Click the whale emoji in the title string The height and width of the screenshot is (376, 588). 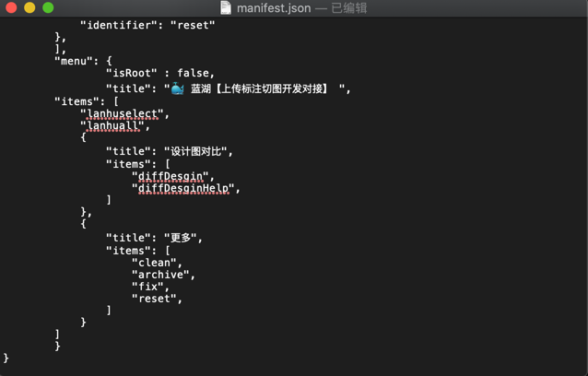178,88
